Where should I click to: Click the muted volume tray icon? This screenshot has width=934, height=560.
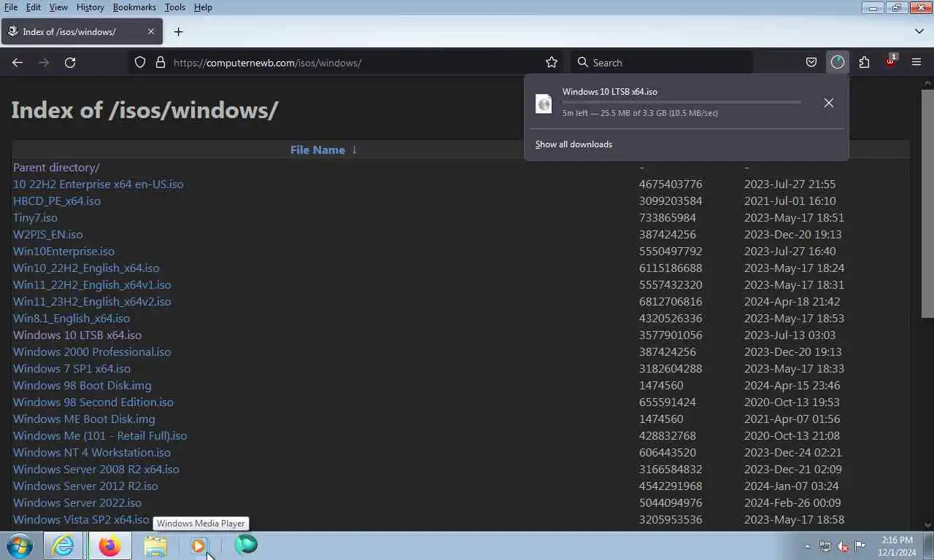843,546
